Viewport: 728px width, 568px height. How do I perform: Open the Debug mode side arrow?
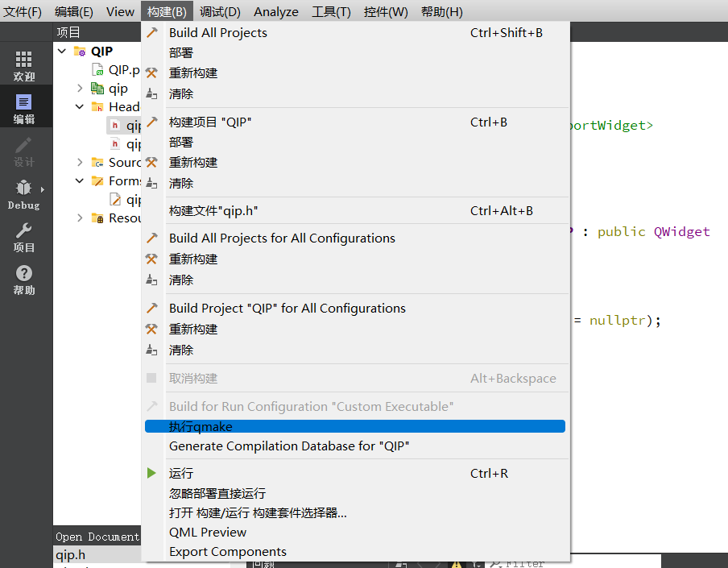pyautogui.click(x=43, y=189)
